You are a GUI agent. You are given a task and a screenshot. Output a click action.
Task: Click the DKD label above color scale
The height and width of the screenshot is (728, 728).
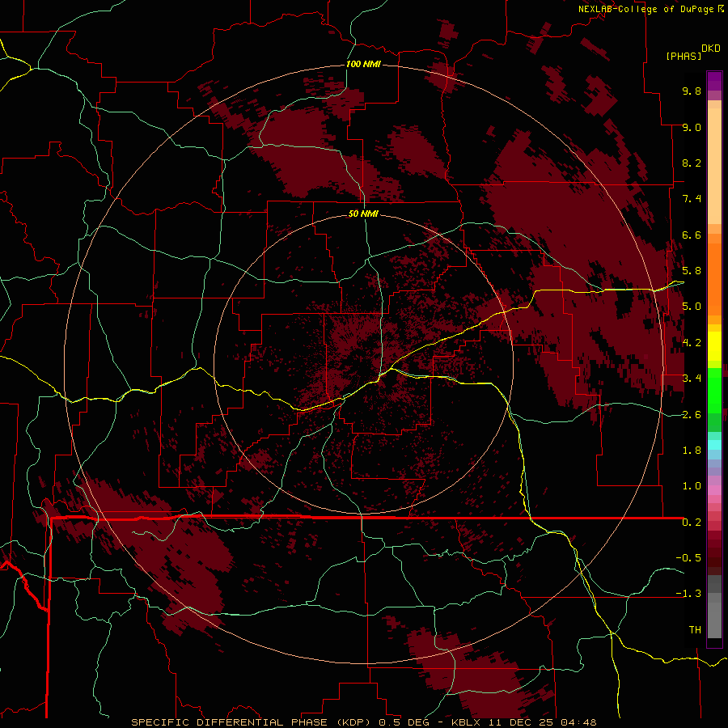711,49
